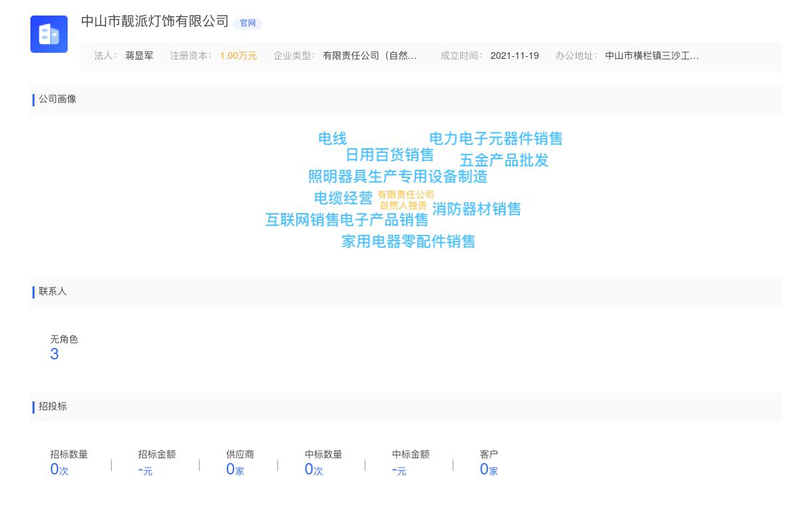Select the 家用电器零配件销售 keyword
Viewport: 812px width, 509px height.
[409, 242]
